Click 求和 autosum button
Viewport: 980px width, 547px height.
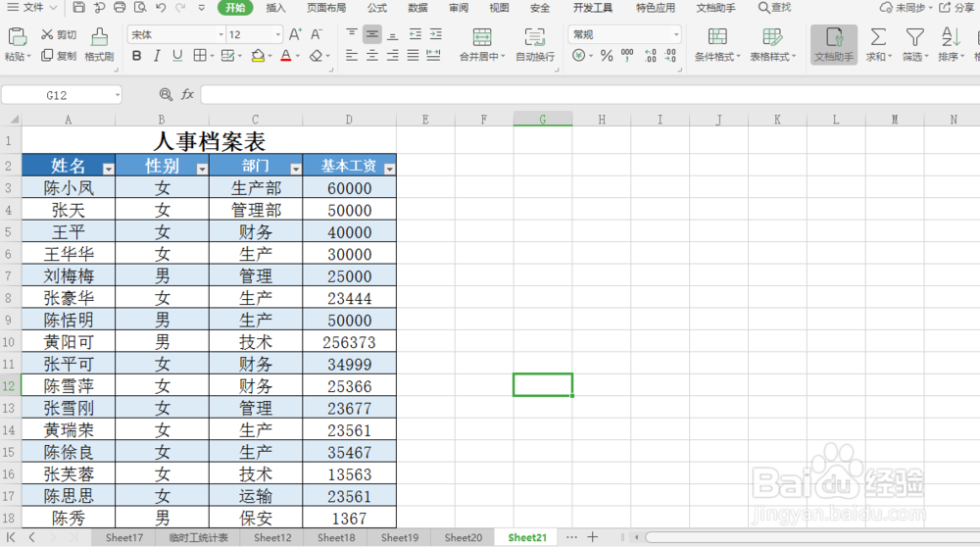coord(878,44)
